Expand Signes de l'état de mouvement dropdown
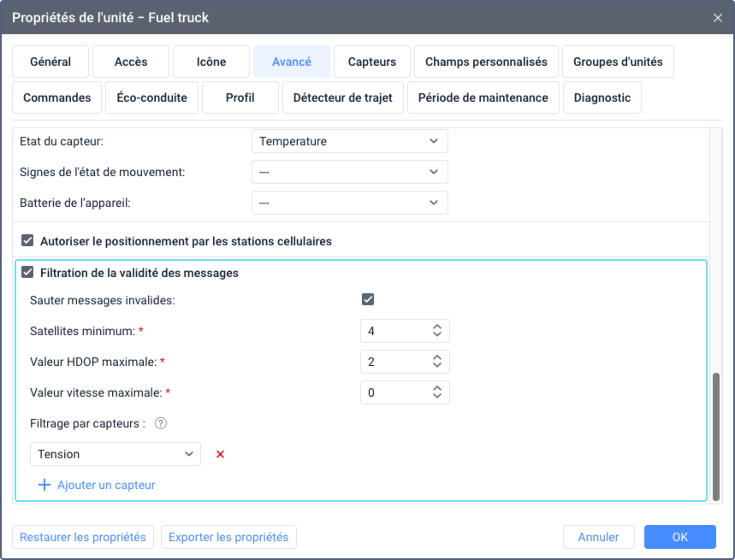This screenshot has width=735, height=560. click(x=349, y=172)
